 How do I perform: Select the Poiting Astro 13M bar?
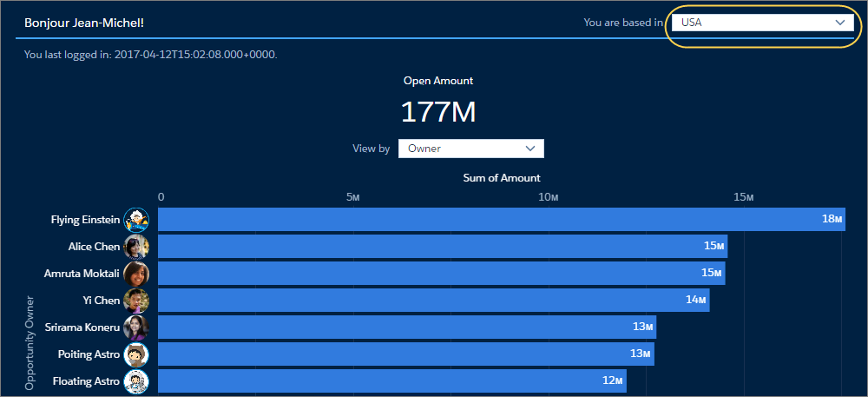(406, 354)
